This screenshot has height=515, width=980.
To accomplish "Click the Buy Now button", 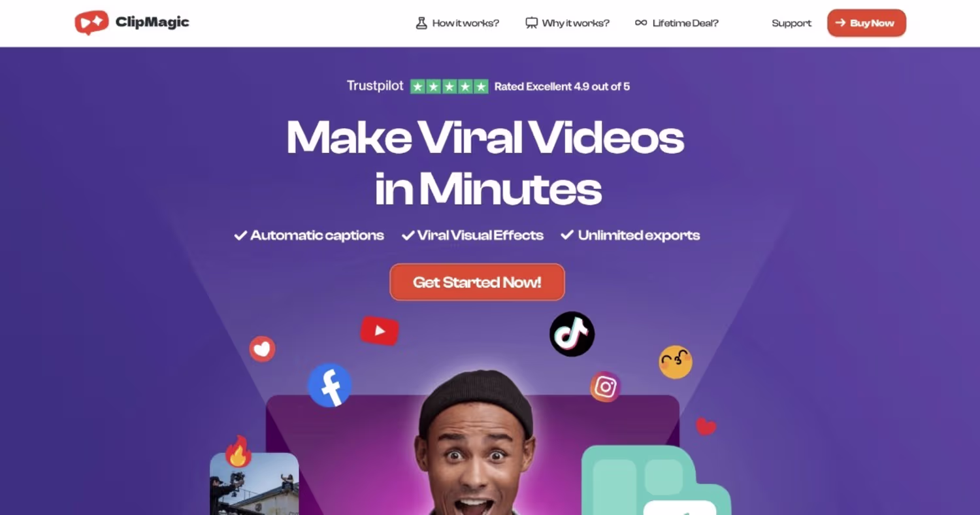I will coord(866,23).
